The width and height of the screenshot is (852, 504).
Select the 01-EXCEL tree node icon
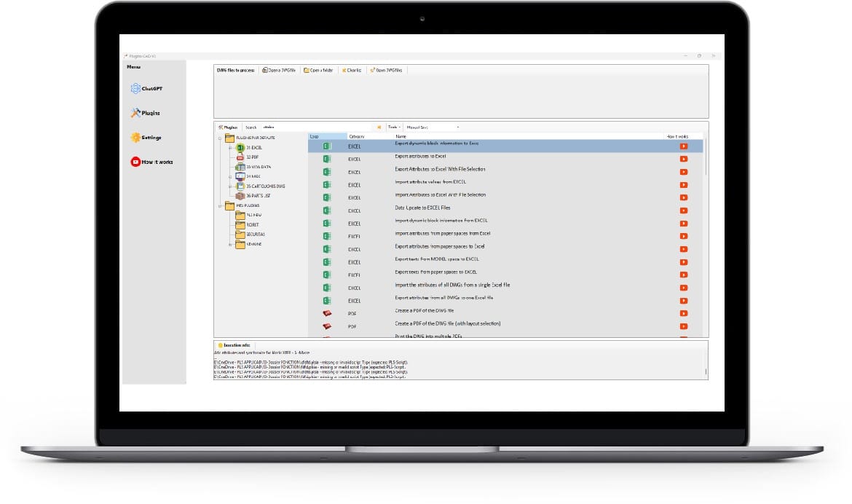241,147
